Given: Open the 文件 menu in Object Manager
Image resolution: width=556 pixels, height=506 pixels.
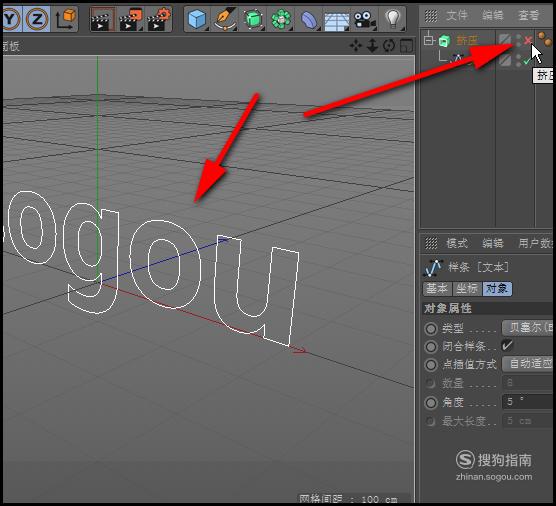Looking at the screenshot, I should coord(457,16).
